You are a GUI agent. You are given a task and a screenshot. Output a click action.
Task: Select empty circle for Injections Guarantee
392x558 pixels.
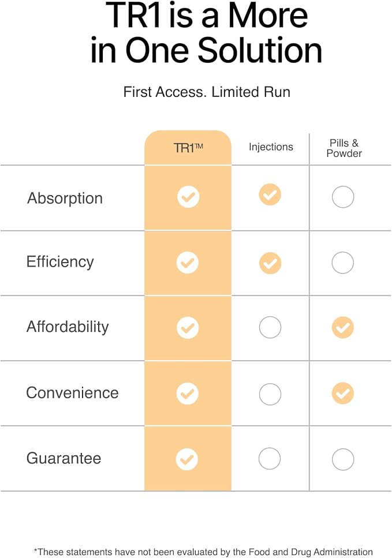pyautogui.click(x=270, y=458)
